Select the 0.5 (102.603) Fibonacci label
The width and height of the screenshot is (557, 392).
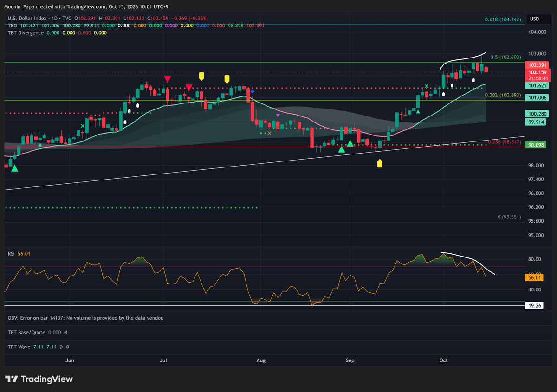click(505, 57)
